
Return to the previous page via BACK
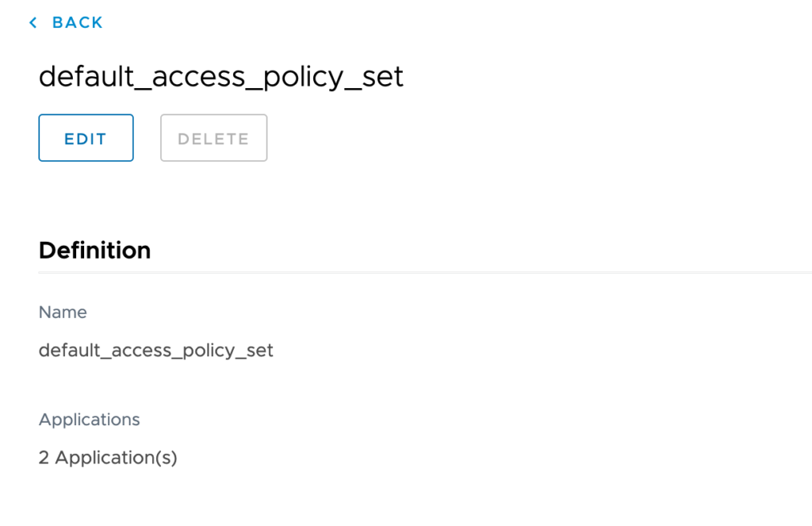[77, 23]
